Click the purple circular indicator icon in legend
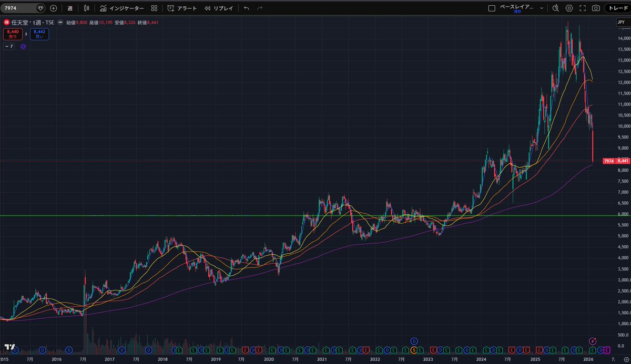 coord(23,46)
